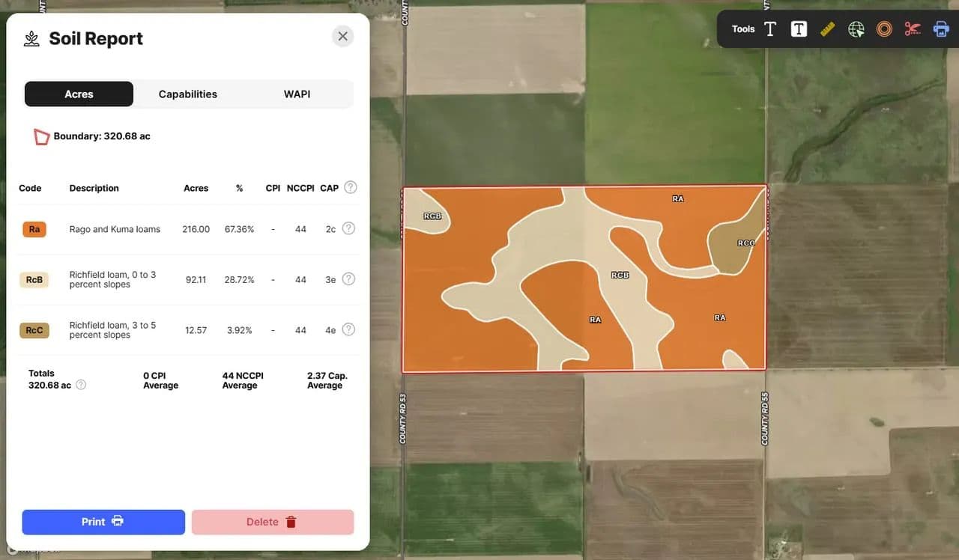Click the blue map print icon

tap(940, 29)
